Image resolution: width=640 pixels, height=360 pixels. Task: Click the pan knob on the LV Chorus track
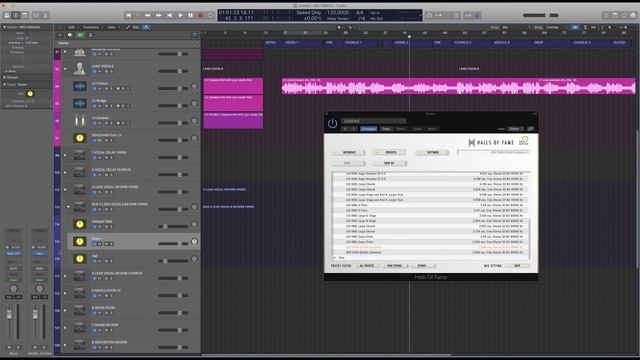click(194, 87)
